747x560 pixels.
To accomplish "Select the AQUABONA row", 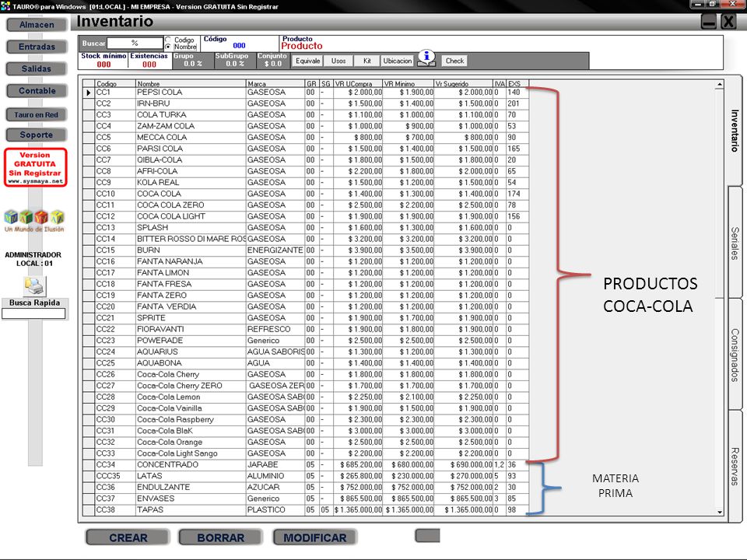I will click(x=305, y=363).
